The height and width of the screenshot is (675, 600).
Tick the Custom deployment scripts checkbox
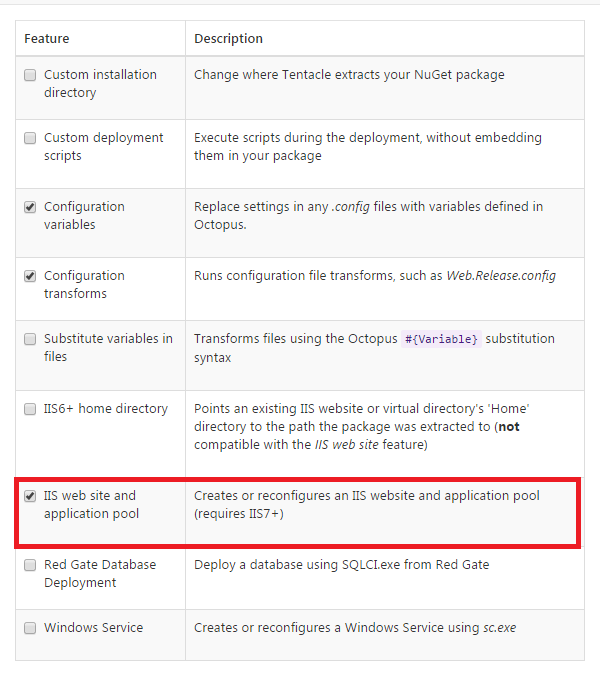point(30,138)
